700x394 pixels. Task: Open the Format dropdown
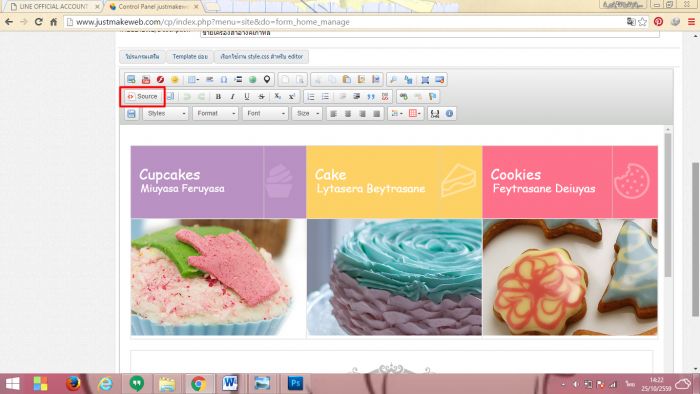coord(216,113)
